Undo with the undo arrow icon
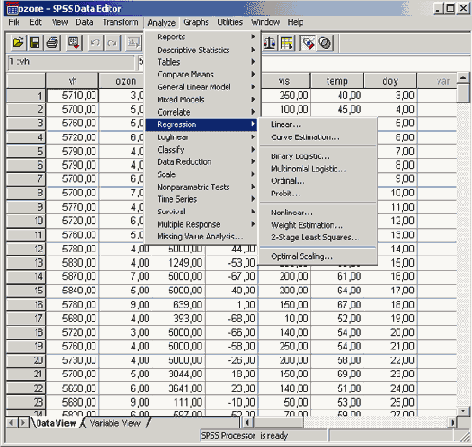The width and height of the screenshot is (472, 447). pyautogui.click(x=95, y=43)
